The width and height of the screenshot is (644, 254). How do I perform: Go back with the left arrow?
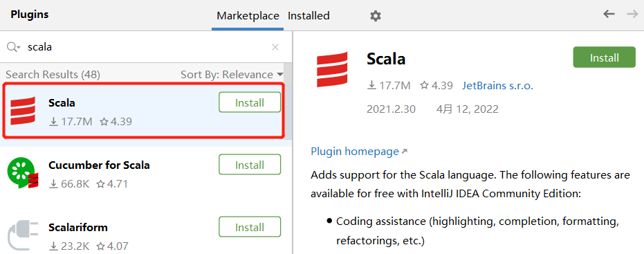click(609, 14)
